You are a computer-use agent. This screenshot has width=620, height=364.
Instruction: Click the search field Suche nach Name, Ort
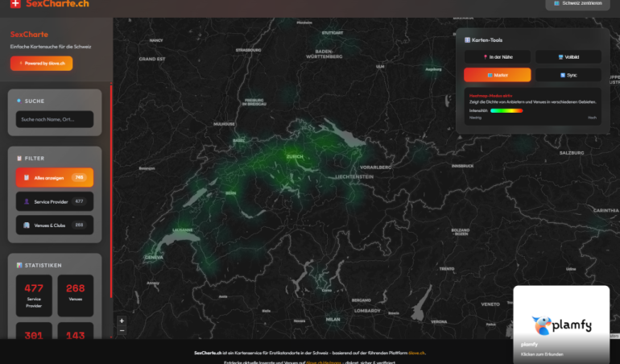pos(54,119)
